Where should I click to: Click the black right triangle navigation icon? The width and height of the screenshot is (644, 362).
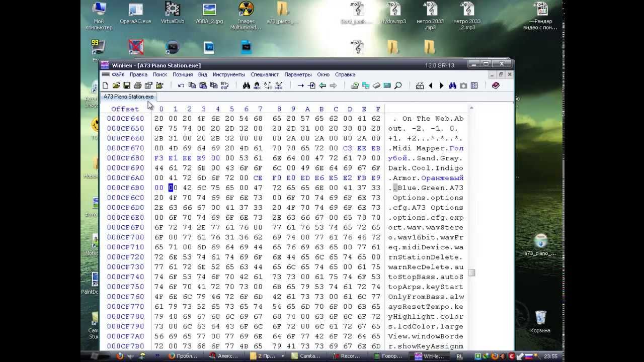pyautogui.click(x=442, y=85)
